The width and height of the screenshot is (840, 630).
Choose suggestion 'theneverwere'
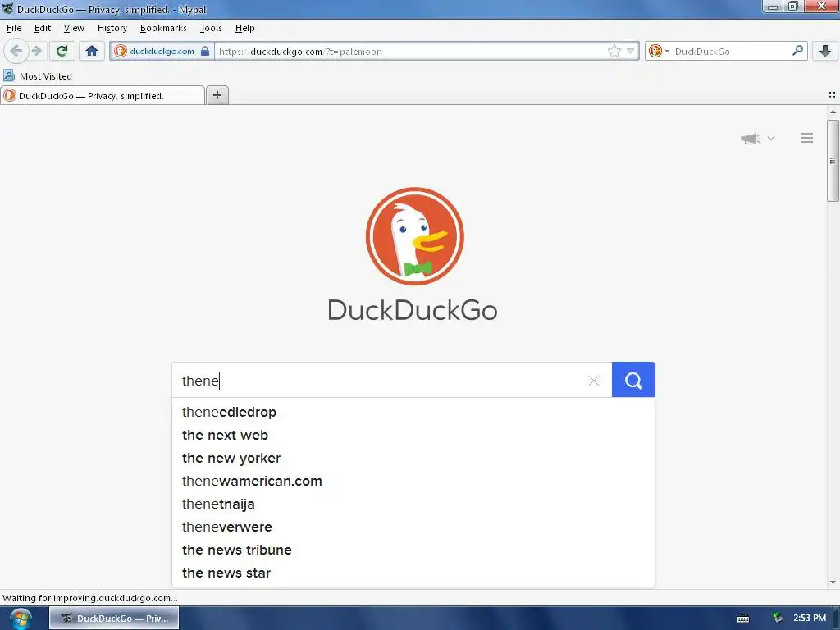(413, 527)
